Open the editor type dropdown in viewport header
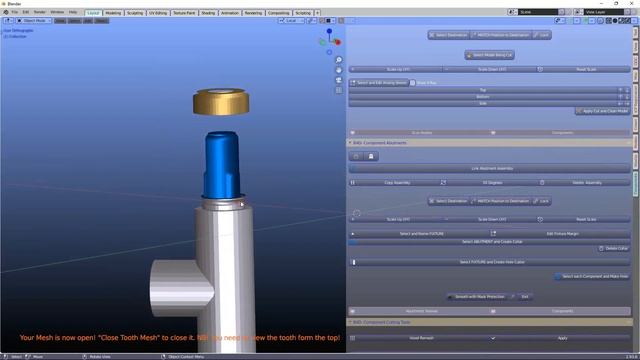This screenshot has width=640, height=360. pyautogui.click(x=8, y=20)
